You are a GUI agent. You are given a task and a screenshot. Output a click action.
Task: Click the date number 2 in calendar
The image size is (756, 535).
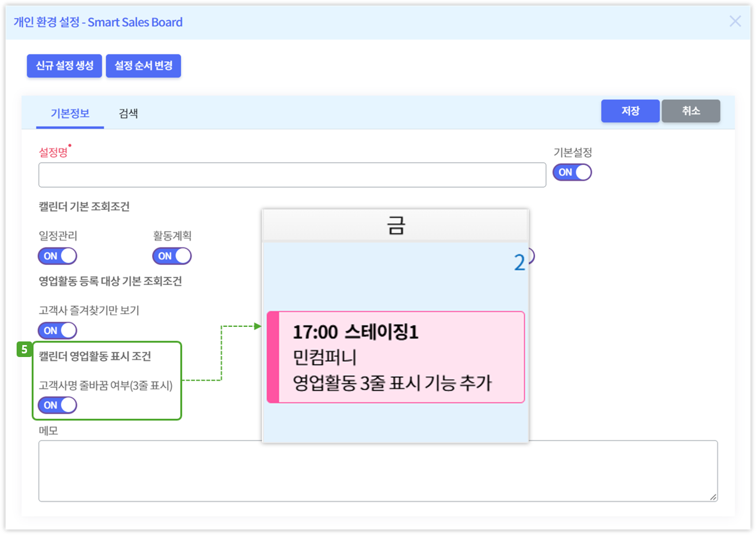click(x=519, y=263)
